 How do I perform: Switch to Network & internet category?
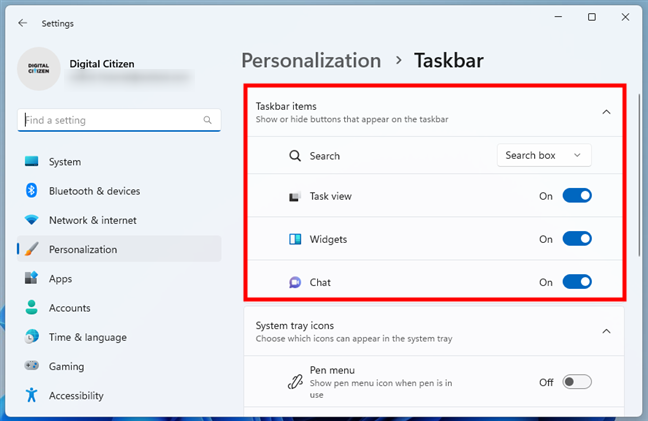[x=93, y=220]
